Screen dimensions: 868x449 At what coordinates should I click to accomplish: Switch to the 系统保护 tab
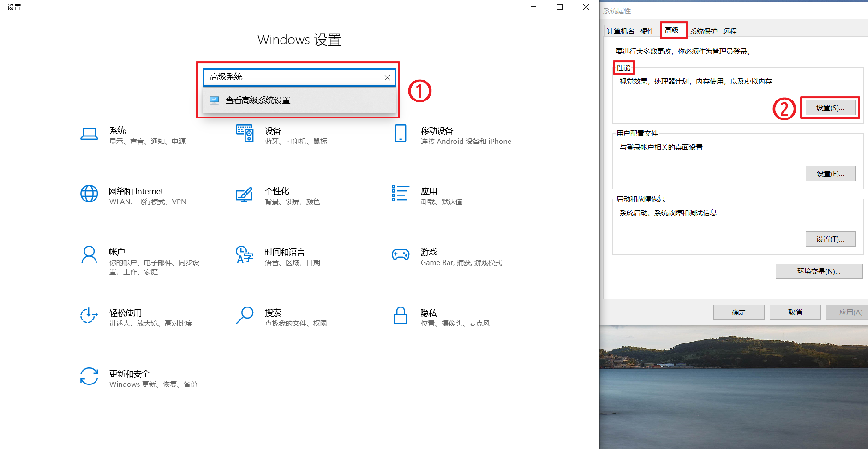click(x=704, y=31)
